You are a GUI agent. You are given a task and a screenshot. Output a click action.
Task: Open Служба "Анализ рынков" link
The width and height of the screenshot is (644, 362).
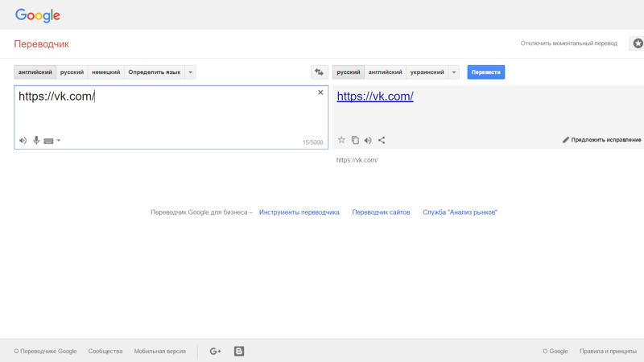click(460, 212)
